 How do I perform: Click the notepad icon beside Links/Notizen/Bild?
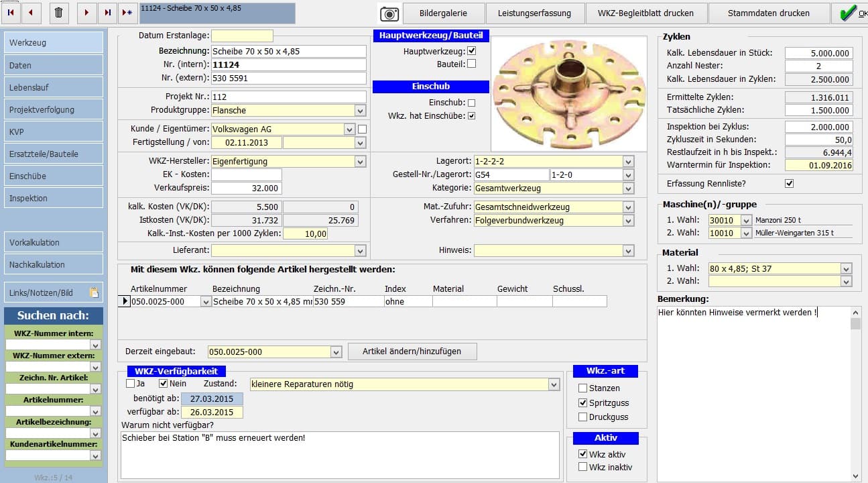click(x=95, y=292)
